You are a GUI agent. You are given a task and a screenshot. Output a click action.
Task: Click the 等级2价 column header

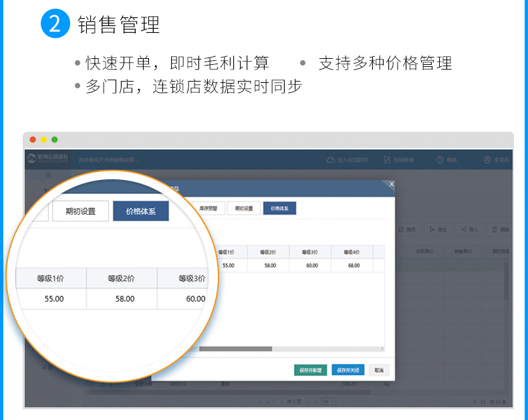268,252
